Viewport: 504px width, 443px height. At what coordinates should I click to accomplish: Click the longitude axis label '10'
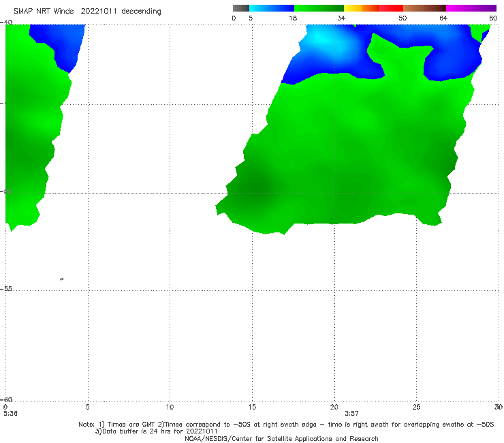[x=170, y=408]
